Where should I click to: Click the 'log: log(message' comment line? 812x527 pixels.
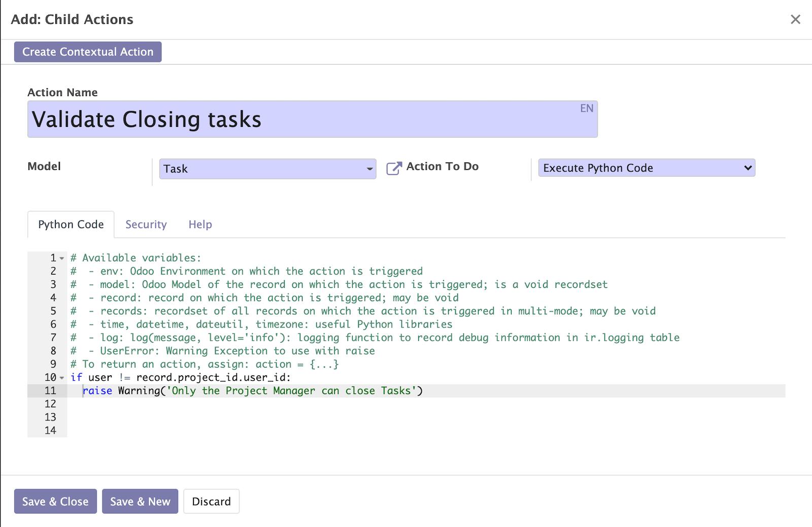coord(375,338)
